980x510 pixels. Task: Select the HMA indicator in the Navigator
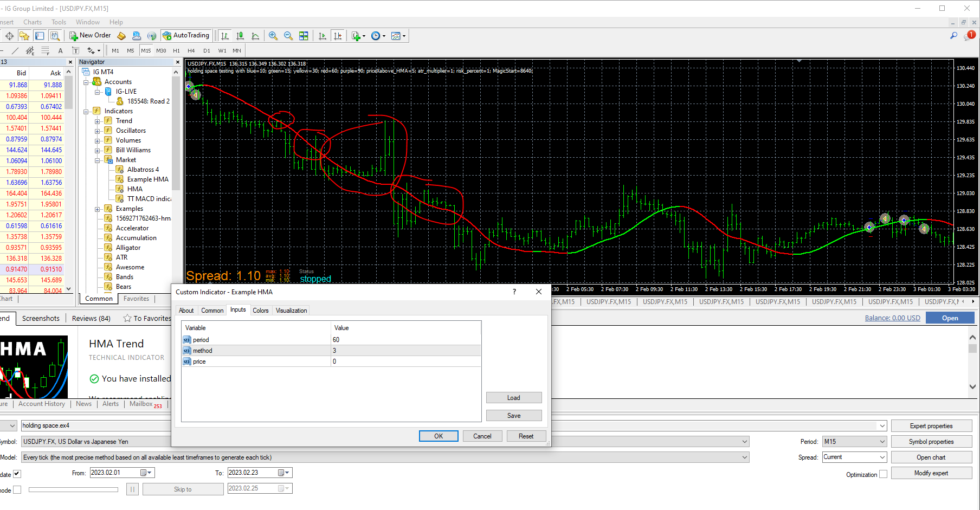click(x=134, y=189)
